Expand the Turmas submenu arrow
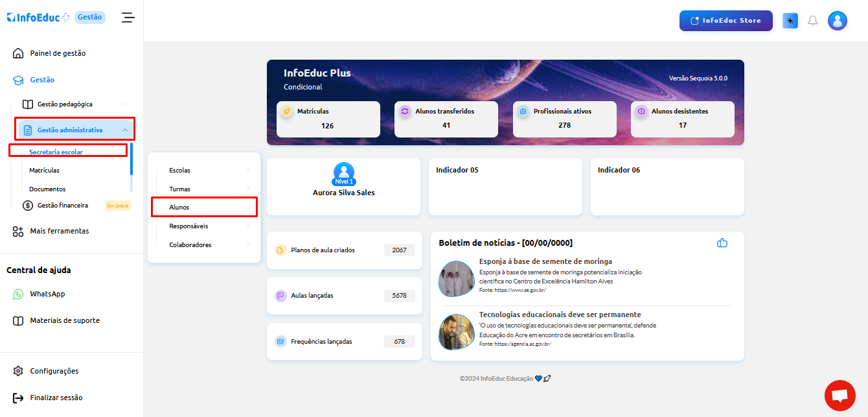This screenshot has width=868, height=417. pos(248,189)
